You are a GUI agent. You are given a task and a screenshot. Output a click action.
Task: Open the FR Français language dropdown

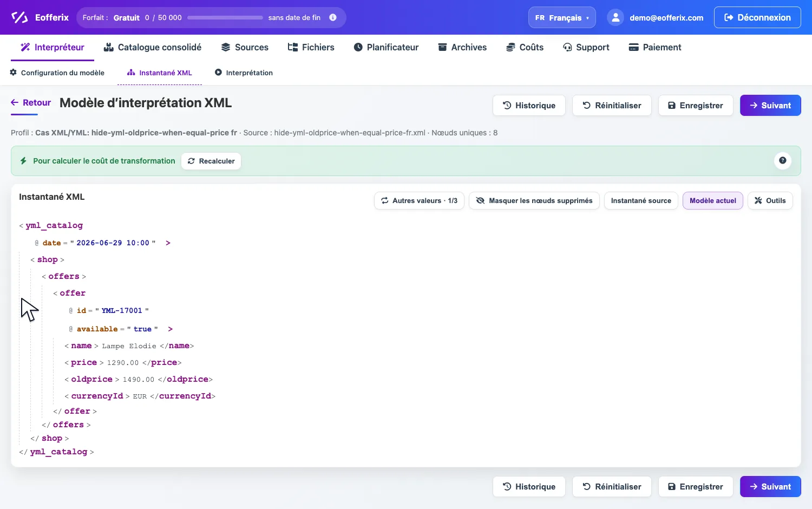(562, 17)
